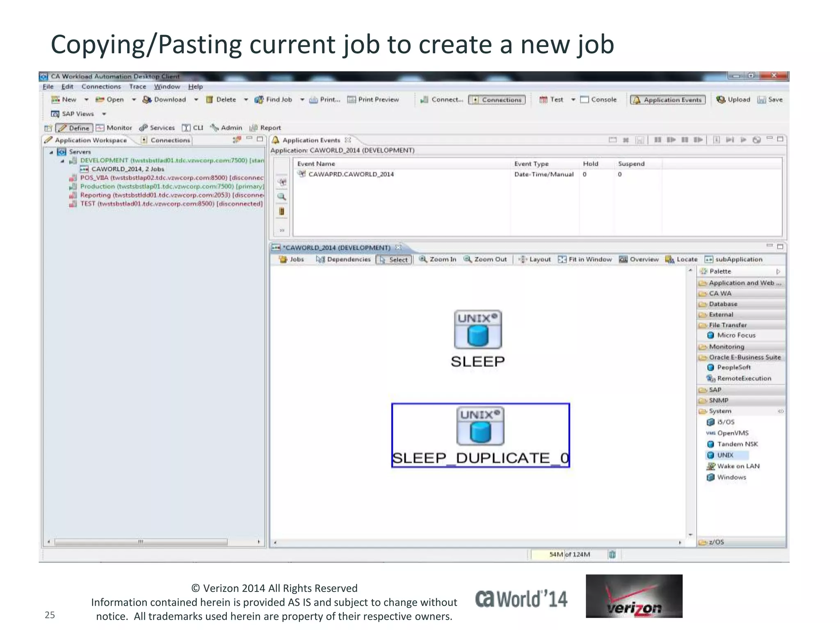Click the garbage collector trash icon
840x630 pixels.
coord(612,555)
